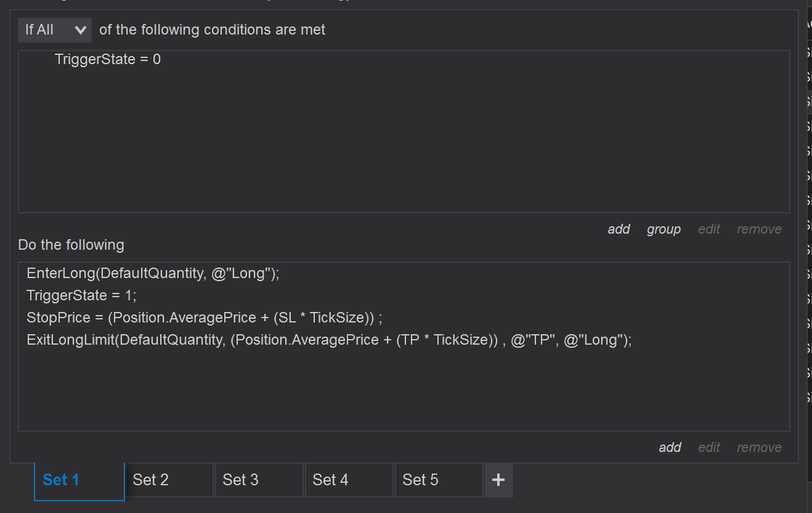The width and height of the screenshot is (812, 513).
Task: Click remove under the actions box
Action: click(759, 448)
